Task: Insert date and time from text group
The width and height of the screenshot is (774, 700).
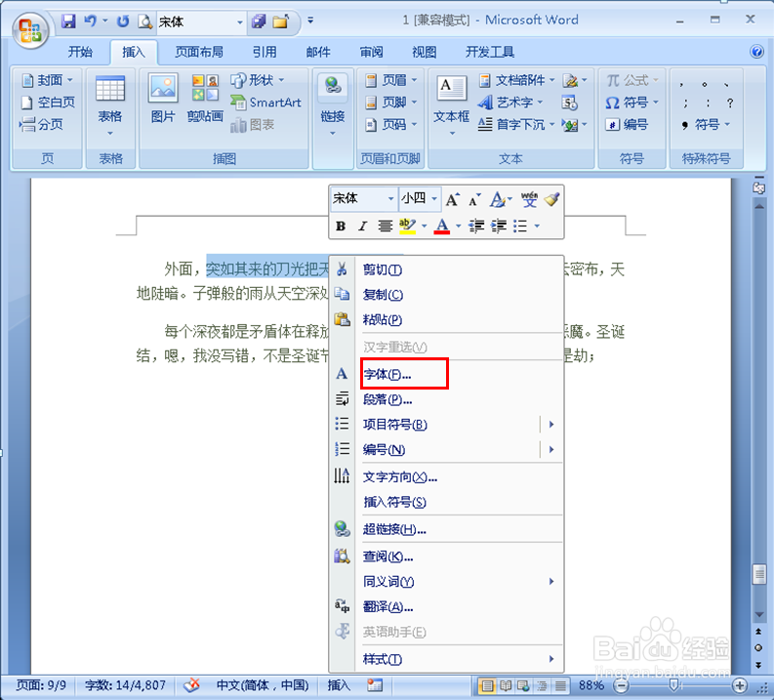Action: (x=570, y=103)
